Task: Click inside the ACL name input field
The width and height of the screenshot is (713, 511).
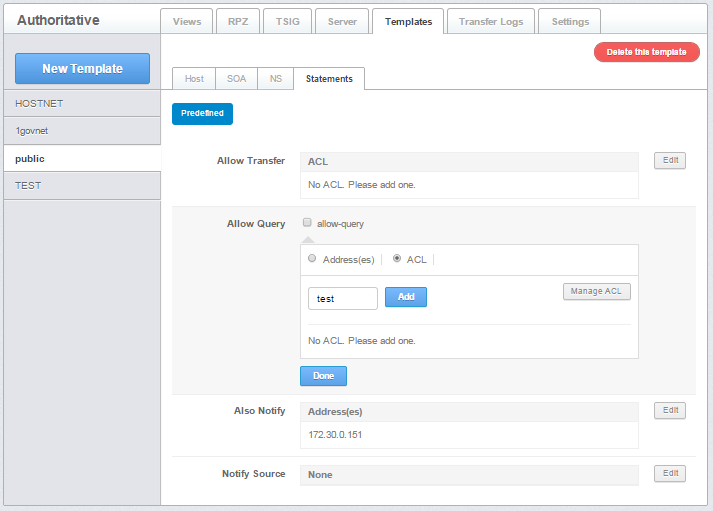Action: pyautogui.click(x=342, y=298)
